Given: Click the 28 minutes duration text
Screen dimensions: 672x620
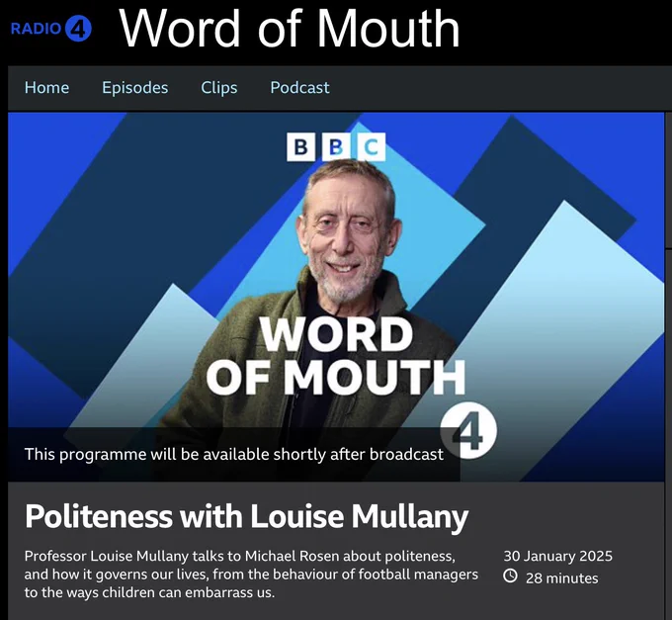Looking at the screenshot, I should pyautogui.click(x=562, y=578).
